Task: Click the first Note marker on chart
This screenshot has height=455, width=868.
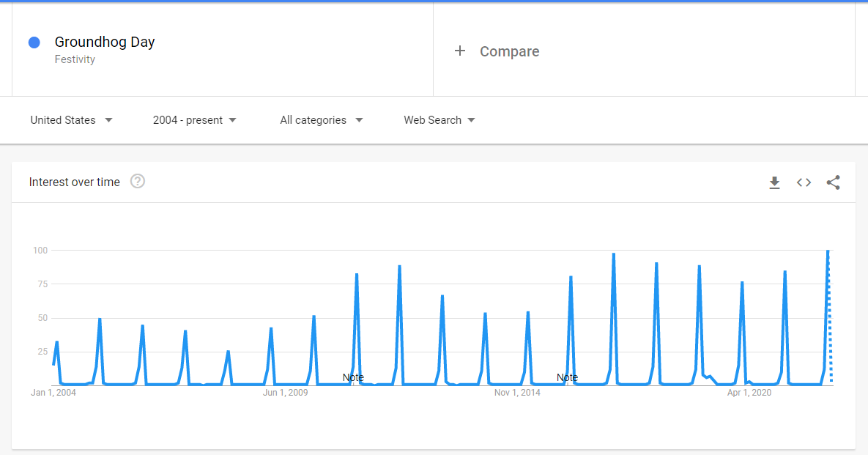Action: (x=353, y=377)
